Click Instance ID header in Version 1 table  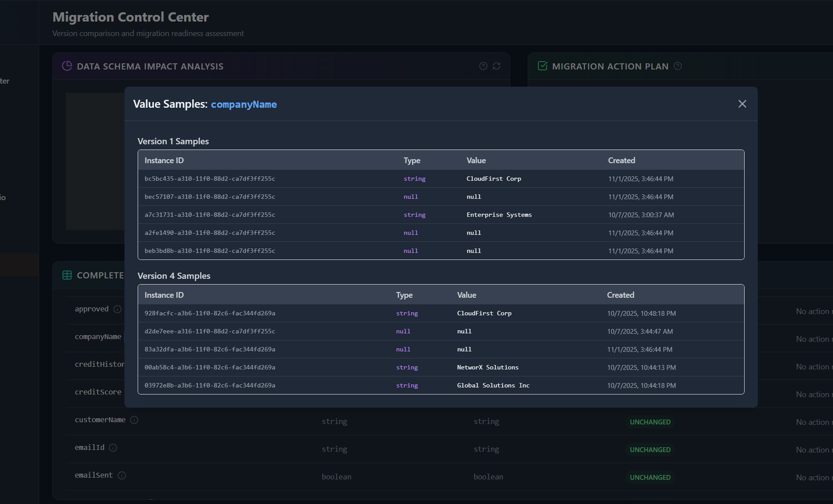click(x=164, y=161)
